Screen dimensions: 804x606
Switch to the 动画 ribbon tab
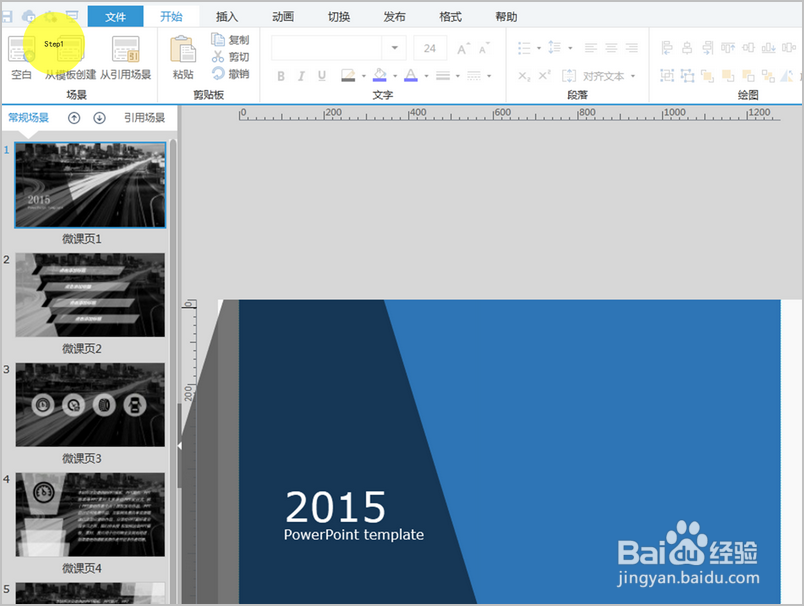click(283, 17)
